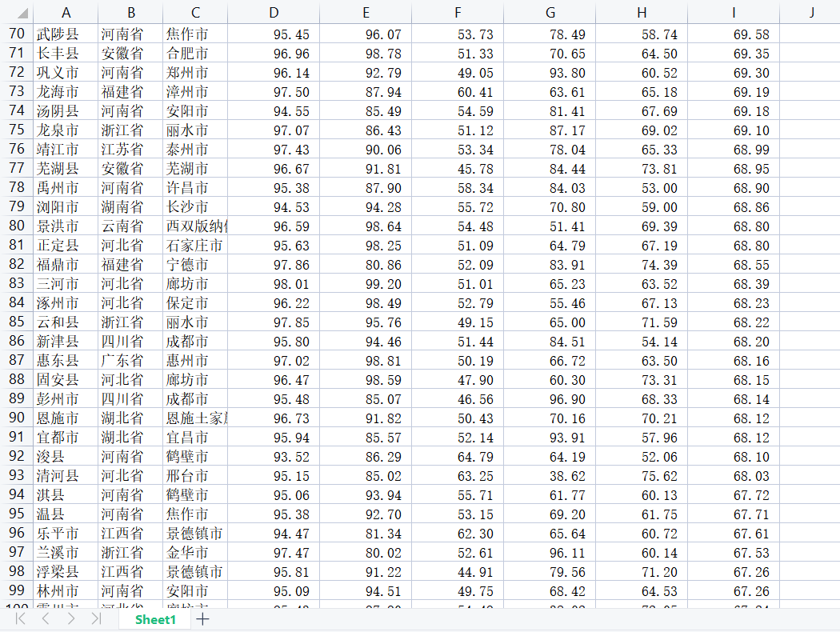Switch to Sheet1 tab
Viewport: 840px width, 632px height.
[x=155, y=620]
